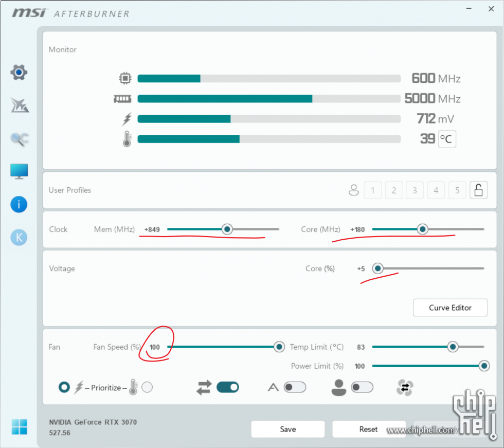504x448 pixels.
Task: Enable the user-defined fan toggle
Action: (x=362, y=387)
